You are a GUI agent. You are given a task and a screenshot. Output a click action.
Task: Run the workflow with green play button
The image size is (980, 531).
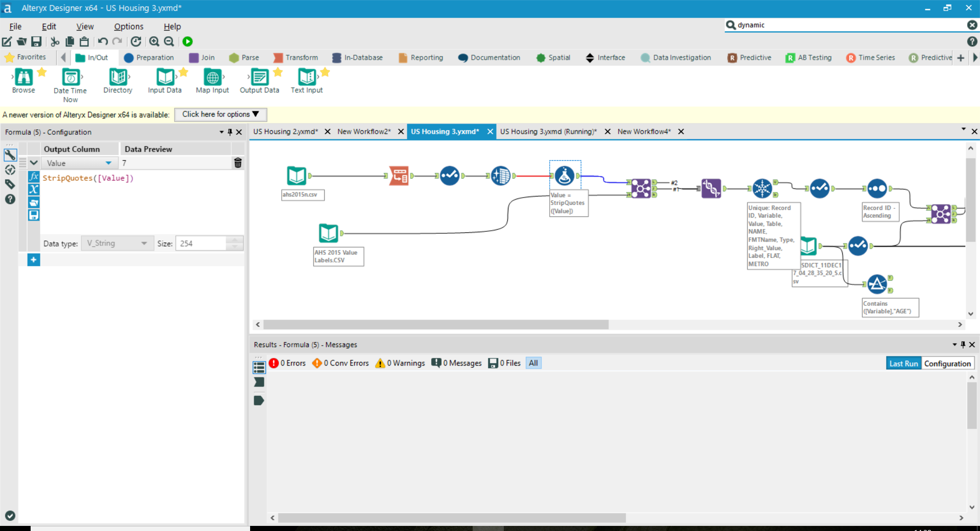click(187, 42)
